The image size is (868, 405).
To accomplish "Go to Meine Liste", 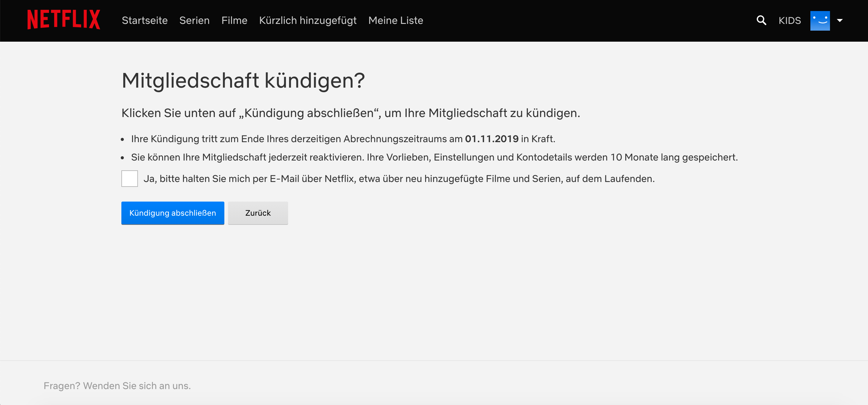I will click(395, 21).
